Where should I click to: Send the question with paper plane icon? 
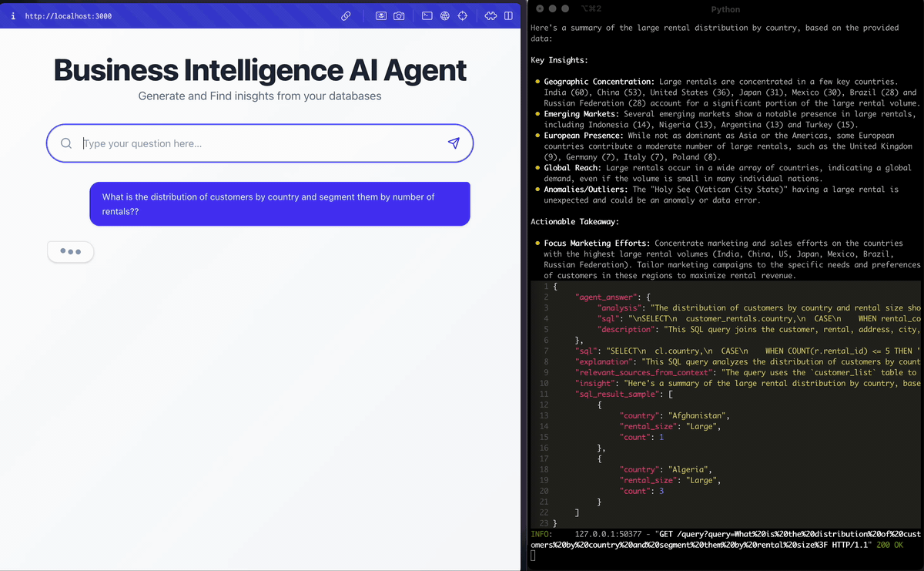tap(454, 143)
